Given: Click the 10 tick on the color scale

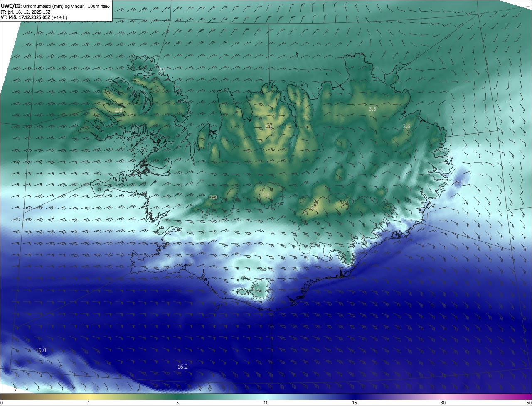Looking at the screenshot, I should pos(266,403).
